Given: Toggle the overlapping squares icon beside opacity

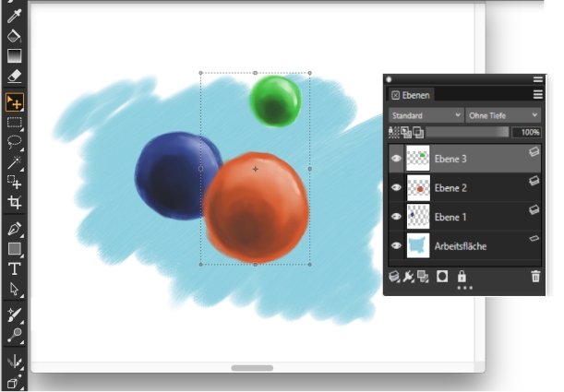Looking at the screenshot, I should [419, 132].
